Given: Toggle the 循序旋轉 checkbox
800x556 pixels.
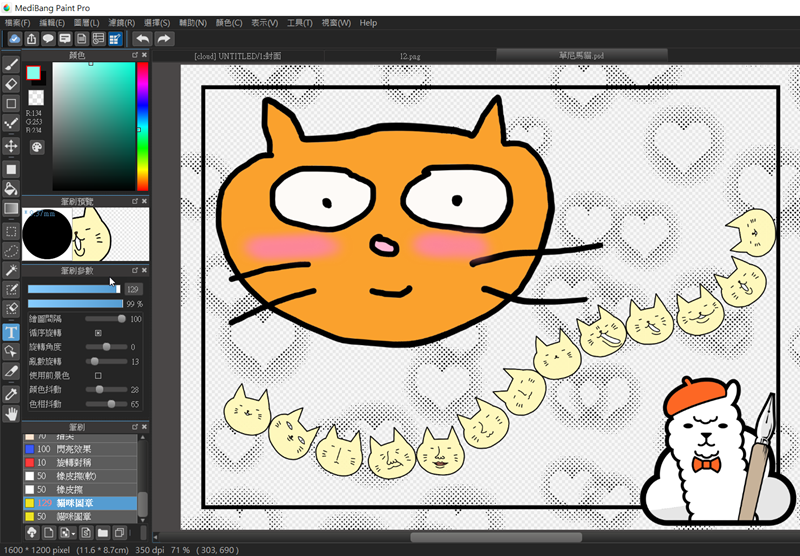Looking at the screenshot, I should point(98,333).
